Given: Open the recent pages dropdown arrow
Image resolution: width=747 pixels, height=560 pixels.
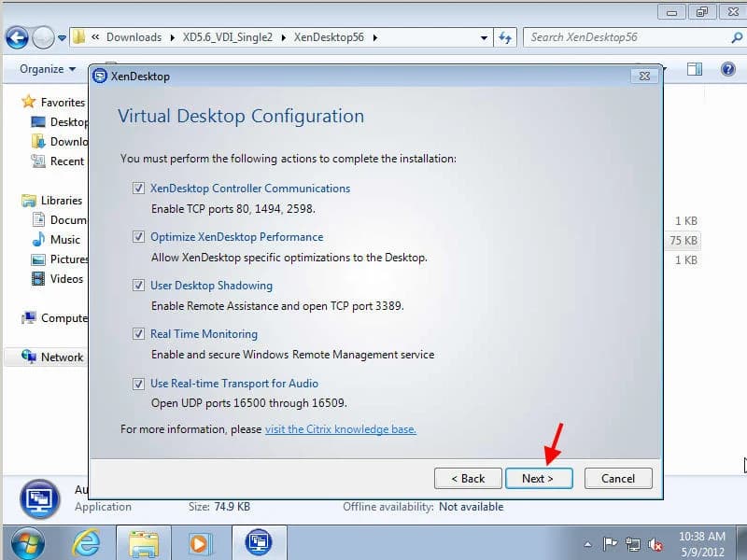Looking at the screenshot, I should [x=62, y=37].
